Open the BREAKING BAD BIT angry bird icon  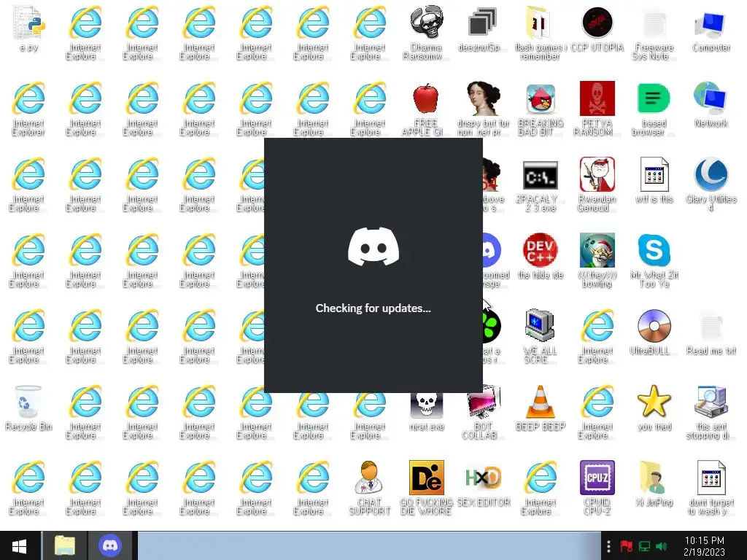tap(541, 98)
